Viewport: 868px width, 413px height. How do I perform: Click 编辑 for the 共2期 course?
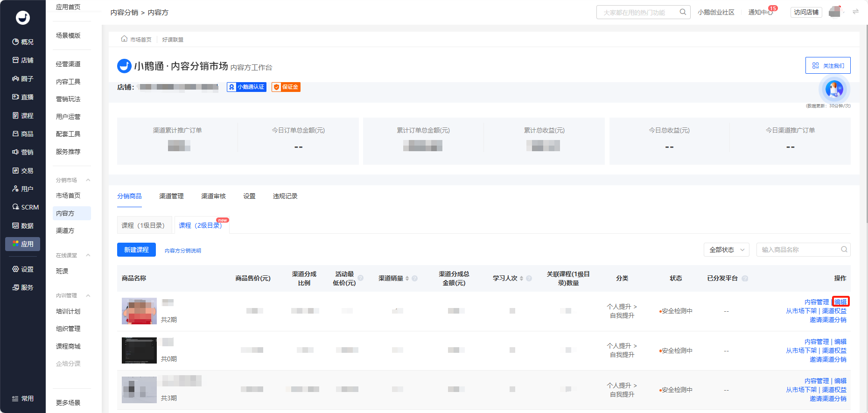click(840, 302)
